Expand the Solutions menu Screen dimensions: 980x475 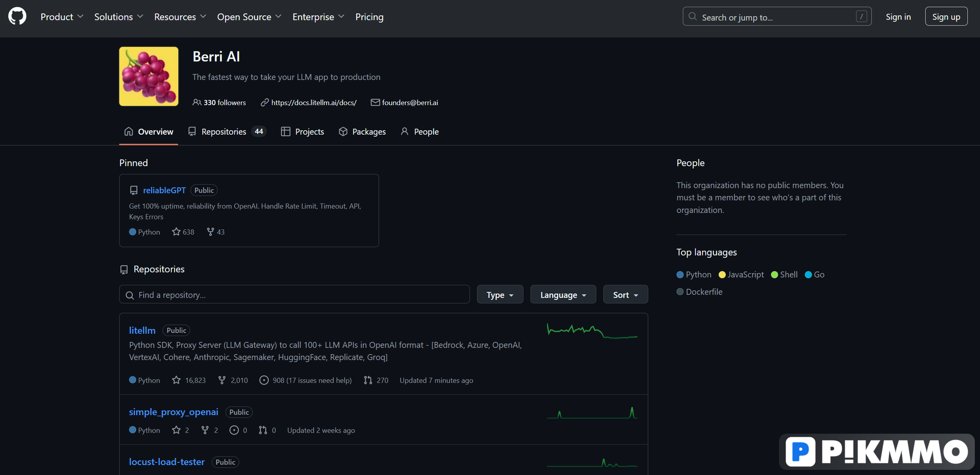[118, 17]
